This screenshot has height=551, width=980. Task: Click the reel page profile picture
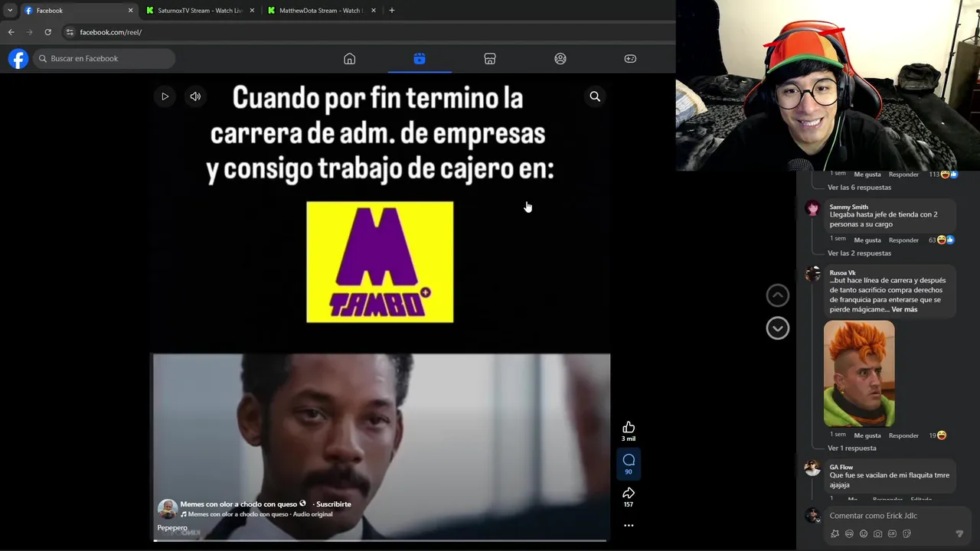168,509
